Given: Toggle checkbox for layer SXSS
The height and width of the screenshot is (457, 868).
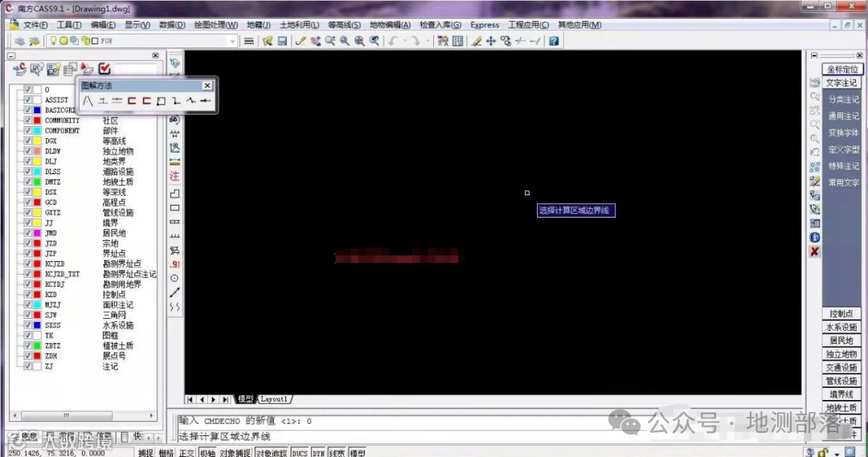Looking at the screenshot, I should click(27, 325).
